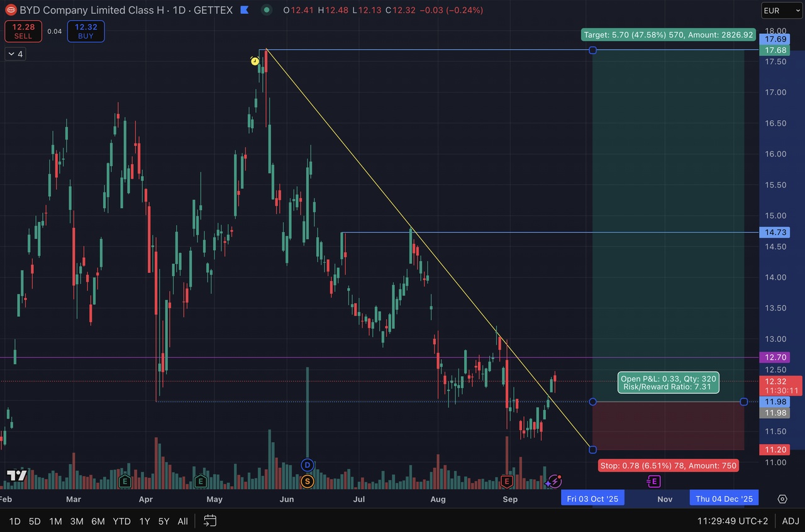Select the right-side entry handle of position
This screenshot has height=532, width=805.
point(744,401)
